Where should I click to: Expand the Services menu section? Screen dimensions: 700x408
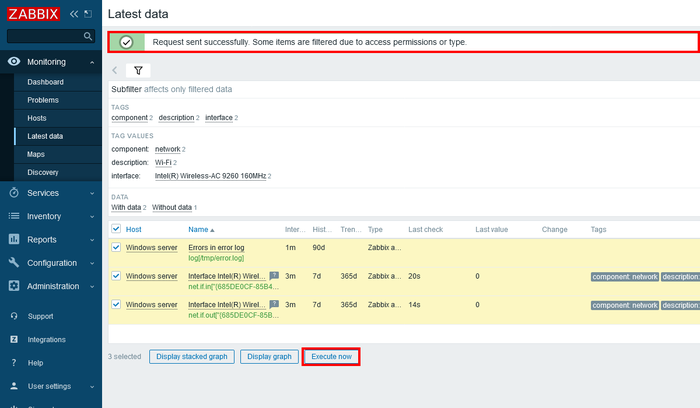(x=43, y=192)
